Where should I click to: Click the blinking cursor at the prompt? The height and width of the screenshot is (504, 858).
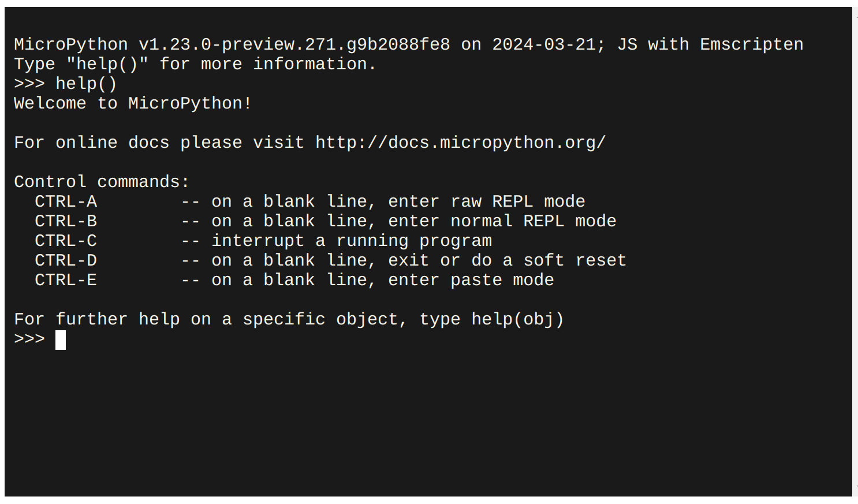61,340
